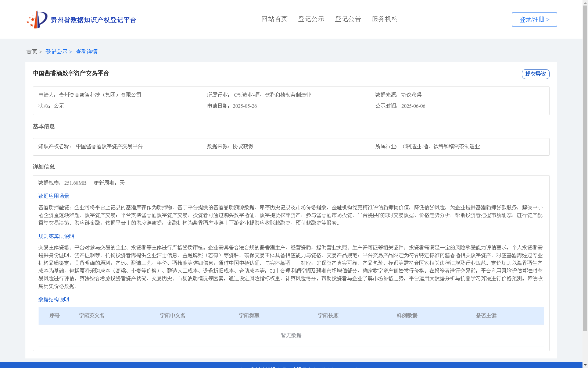Select publication date 2025-06-06
The image size is (588, 368).
pyautogui.click(x=413, y=106)
